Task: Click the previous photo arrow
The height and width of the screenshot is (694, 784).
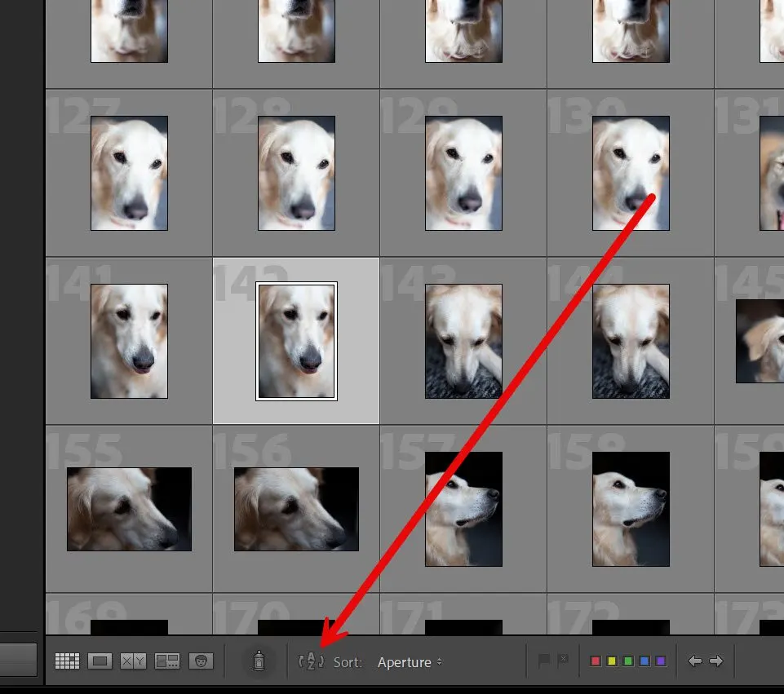Action: pos(695,661)
